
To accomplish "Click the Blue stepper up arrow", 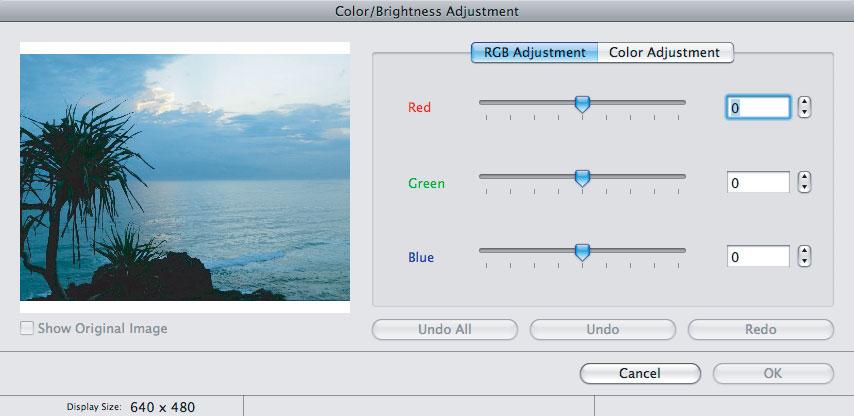I will coord(804,252).
